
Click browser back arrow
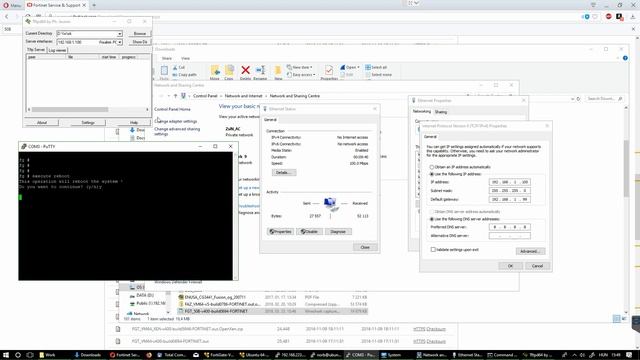pos(7,17)
